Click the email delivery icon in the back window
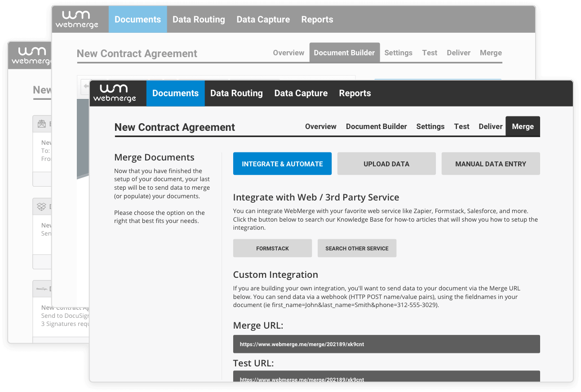581x392 pixels. click(42, 124)
